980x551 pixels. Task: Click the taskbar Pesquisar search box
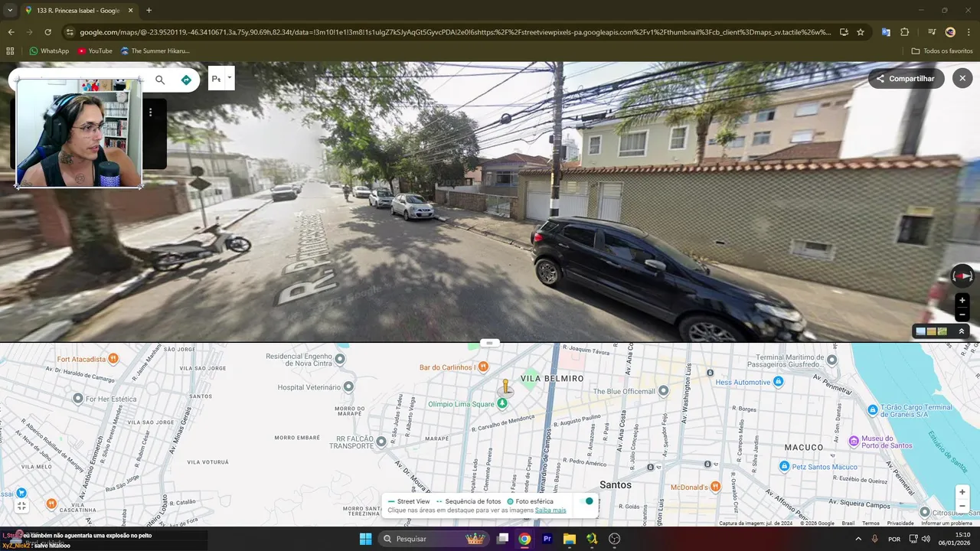434,539
